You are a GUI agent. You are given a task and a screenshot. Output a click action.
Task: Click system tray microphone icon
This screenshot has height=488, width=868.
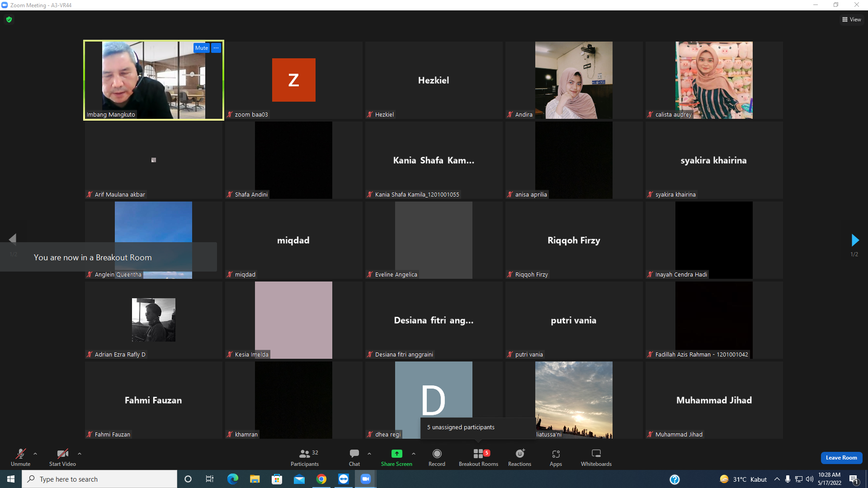[x=788, y=479]
